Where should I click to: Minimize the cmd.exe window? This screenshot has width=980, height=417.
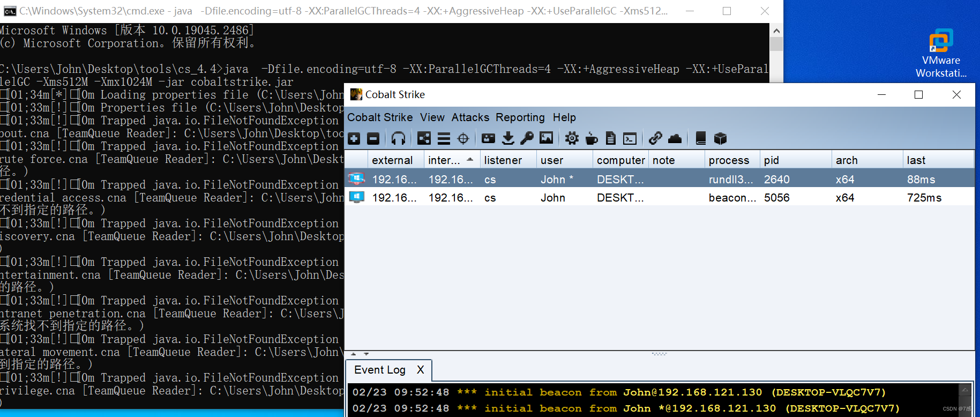coord(690,11)
